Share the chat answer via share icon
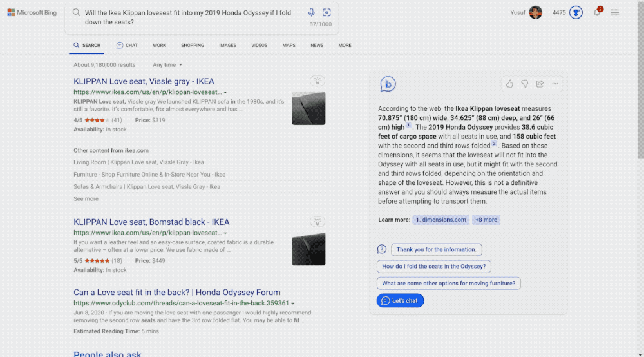Screen dimensions: 644x357 540,84
